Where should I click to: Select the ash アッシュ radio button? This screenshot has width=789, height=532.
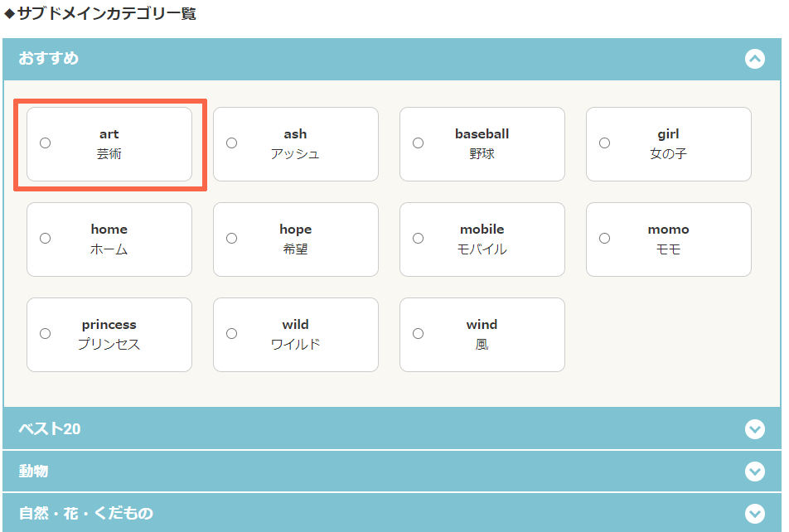[232, 143]
